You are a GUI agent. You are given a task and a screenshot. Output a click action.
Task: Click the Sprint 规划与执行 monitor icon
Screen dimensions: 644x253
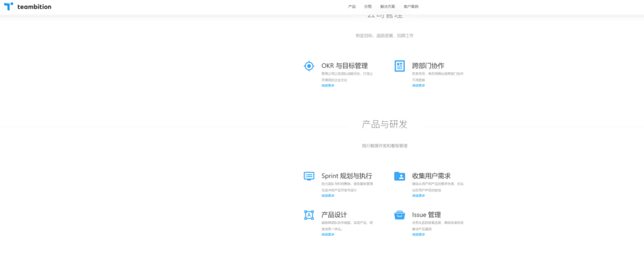[309, 176]
